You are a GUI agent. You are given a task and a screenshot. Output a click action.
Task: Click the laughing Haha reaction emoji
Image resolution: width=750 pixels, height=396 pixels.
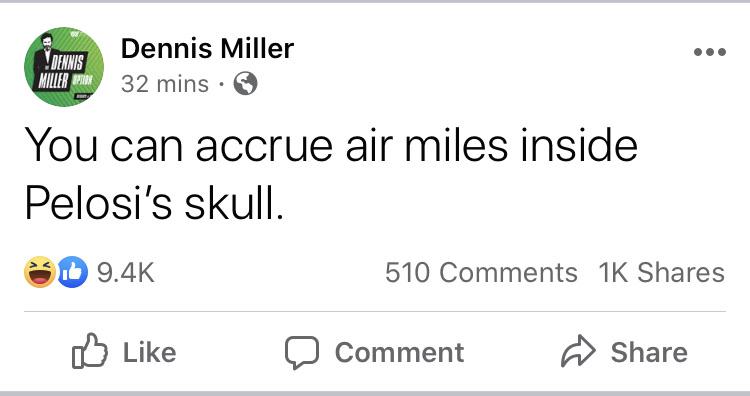[x=40, y=272]
